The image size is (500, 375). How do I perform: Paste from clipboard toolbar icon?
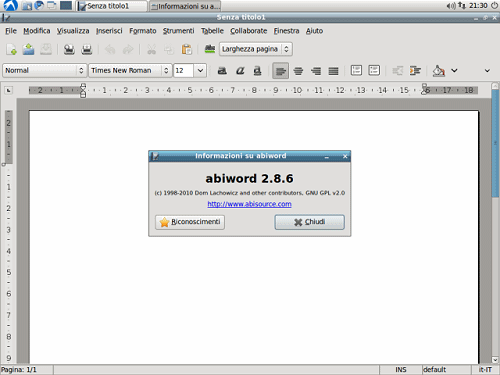click(187, 49)
